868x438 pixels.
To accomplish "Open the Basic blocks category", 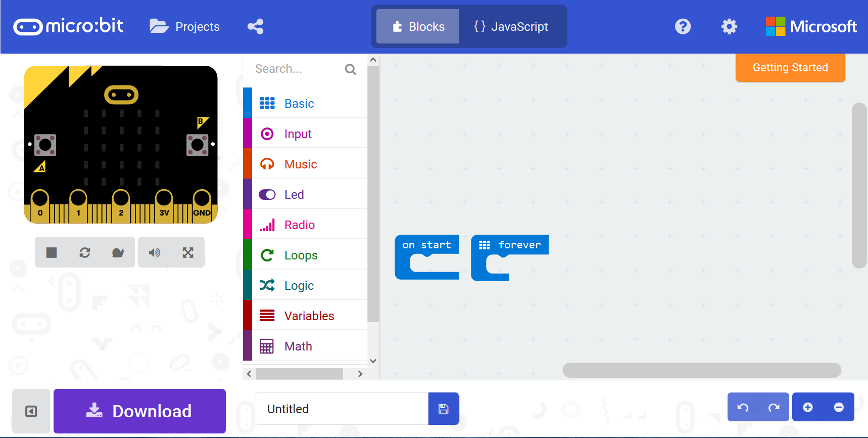I will (305, 103).
